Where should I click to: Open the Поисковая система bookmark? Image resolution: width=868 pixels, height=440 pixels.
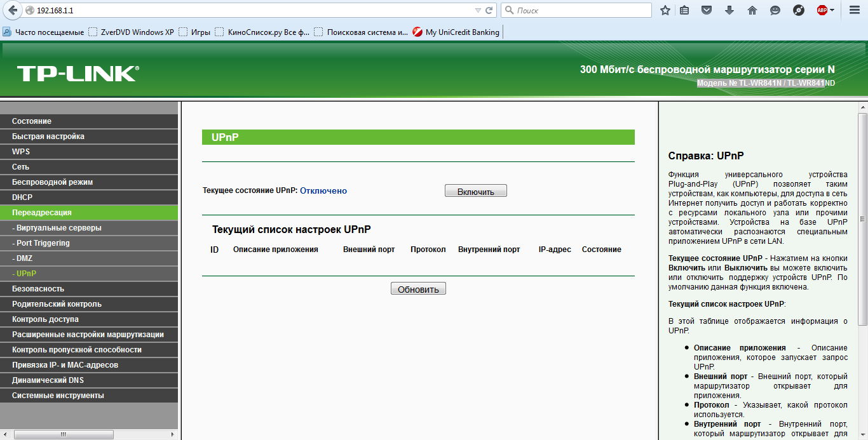(x=361, y=32)
